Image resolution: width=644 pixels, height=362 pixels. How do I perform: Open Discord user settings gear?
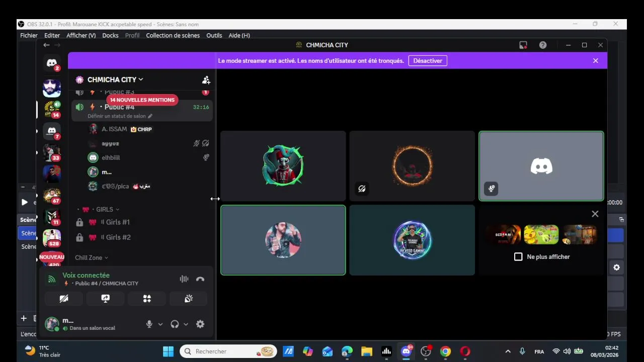pyautogui.click(x=200, y=324)
